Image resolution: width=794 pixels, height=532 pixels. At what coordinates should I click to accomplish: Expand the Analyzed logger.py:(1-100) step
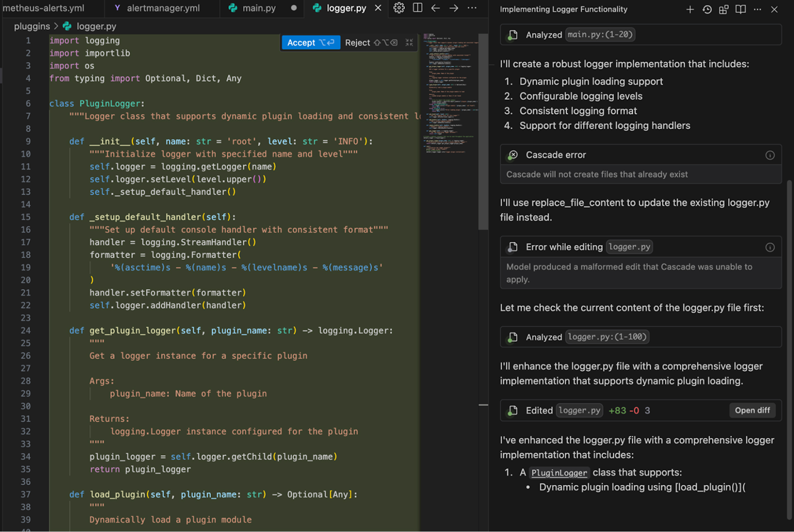pos(641,337)
